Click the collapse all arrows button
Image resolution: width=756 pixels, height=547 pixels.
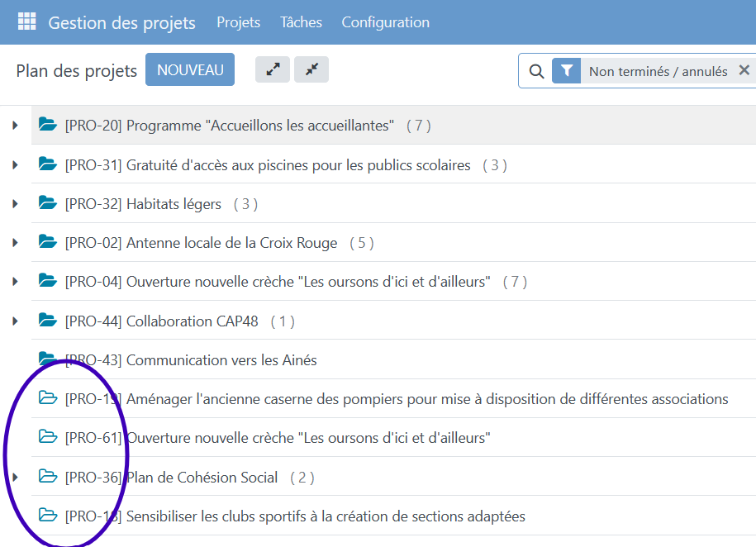tap(311, 70)
